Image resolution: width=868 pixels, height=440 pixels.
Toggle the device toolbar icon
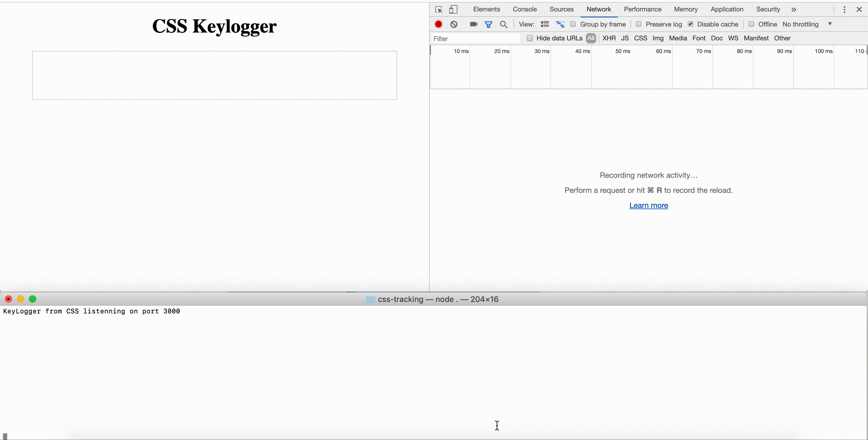[453, 9]
